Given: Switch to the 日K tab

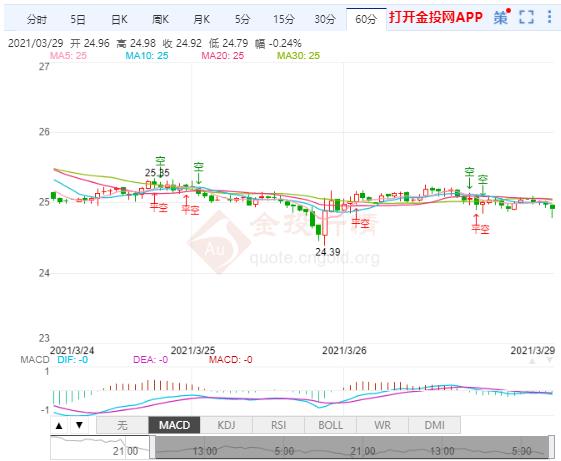Looking at the screenshot, I should (119, 19).
